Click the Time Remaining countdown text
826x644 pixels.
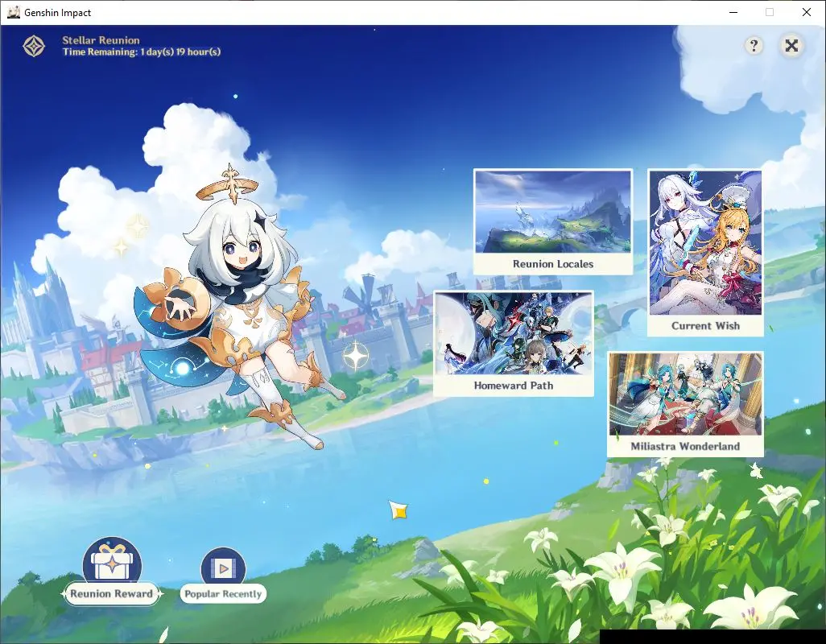(142, 52)
